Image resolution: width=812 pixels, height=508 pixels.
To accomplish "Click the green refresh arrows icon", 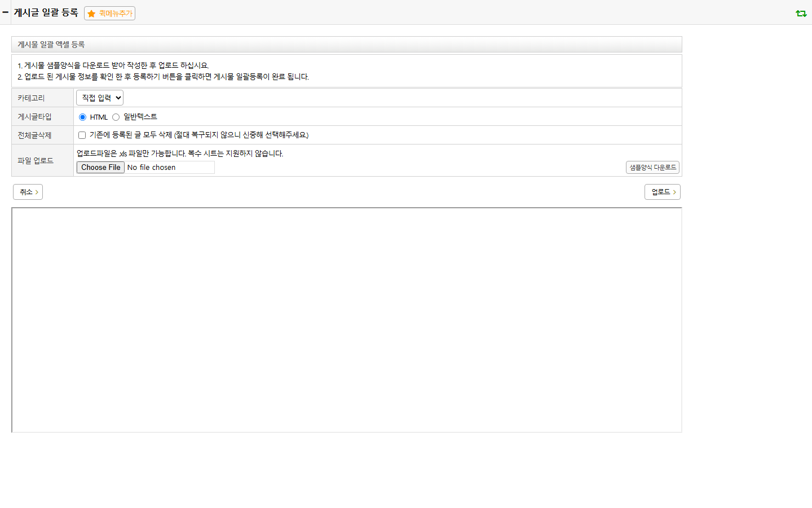I will (801, 13).
